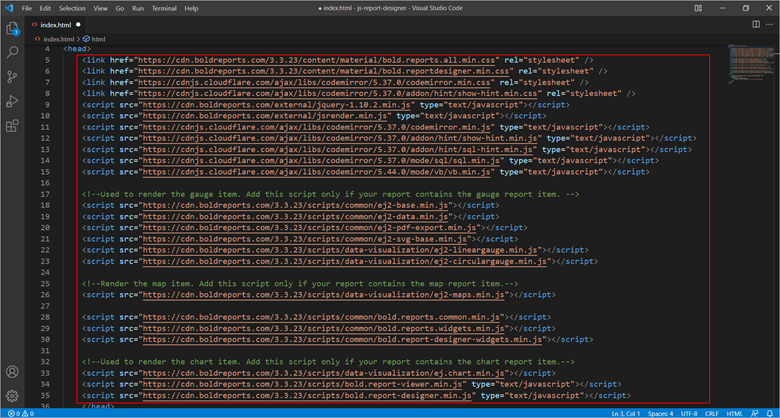
Task: Open the Accounts menu icon
Action: pyautogui.click(x=12, y=372)
